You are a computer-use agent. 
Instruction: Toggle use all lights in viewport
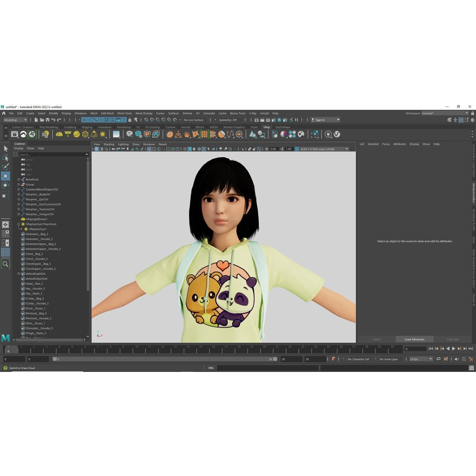click(x=208, y=149)
